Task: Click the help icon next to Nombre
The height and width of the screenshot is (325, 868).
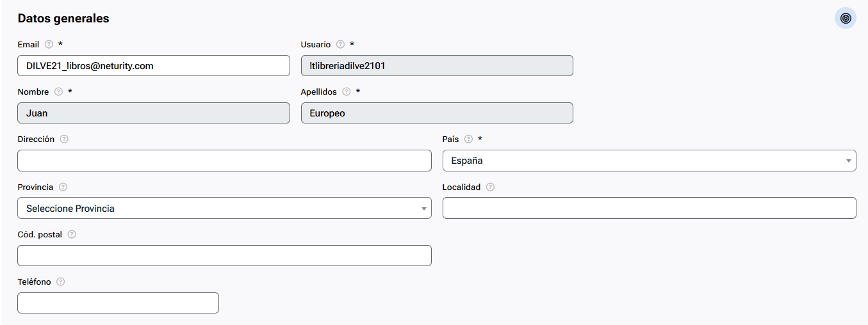Action: (58, 91)
